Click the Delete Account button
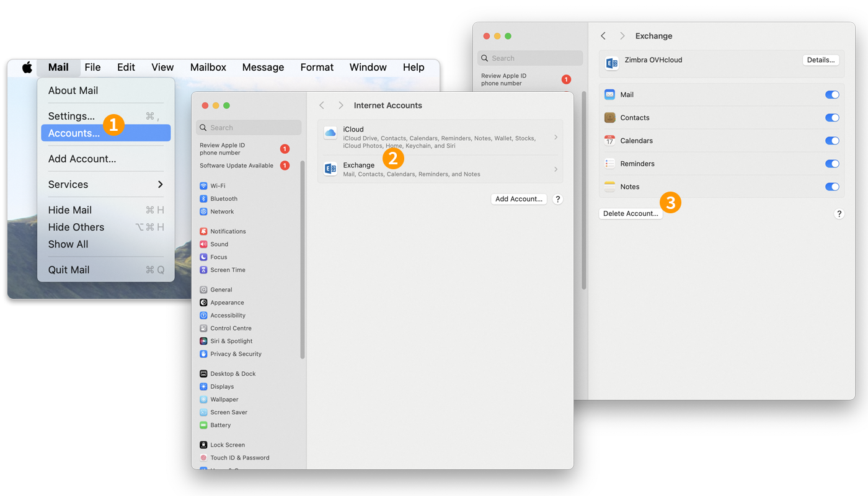The width and height of the screenshot is (868, 496). [630, 213]
